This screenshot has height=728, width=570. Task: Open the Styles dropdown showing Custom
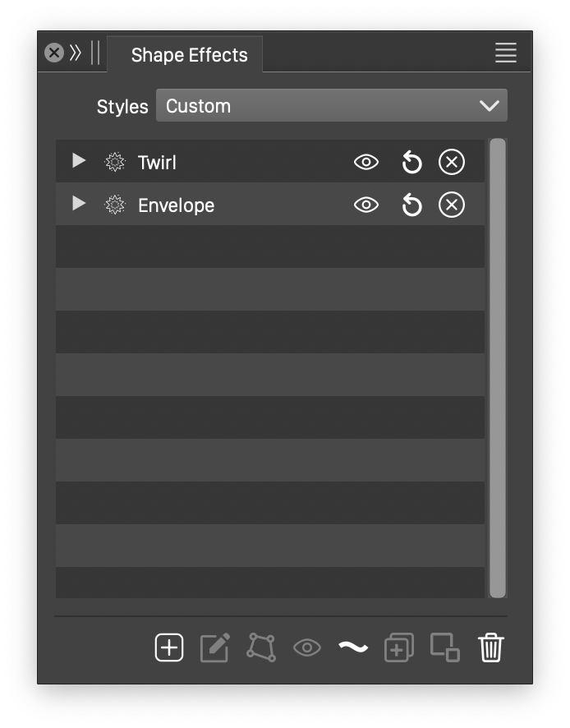332,106
